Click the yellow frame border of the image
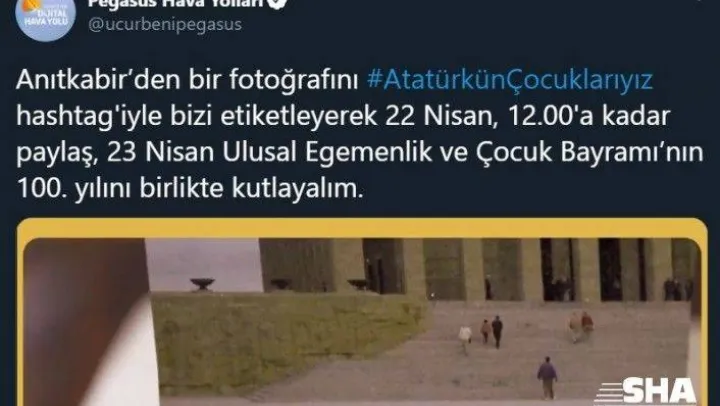The height and width of the screenshot is (406, 720). (x=362, y=228)
